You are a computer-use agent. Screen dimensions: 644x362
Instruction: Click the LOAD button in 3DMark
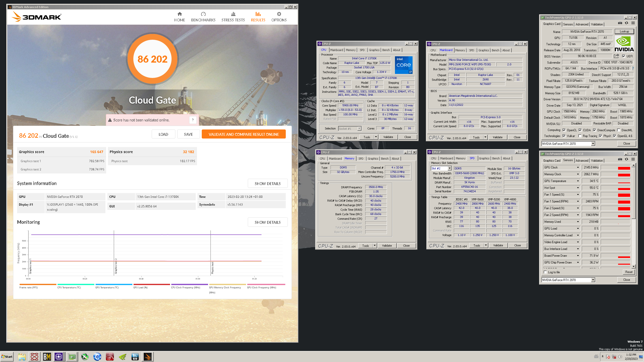[x=163, y=134]
